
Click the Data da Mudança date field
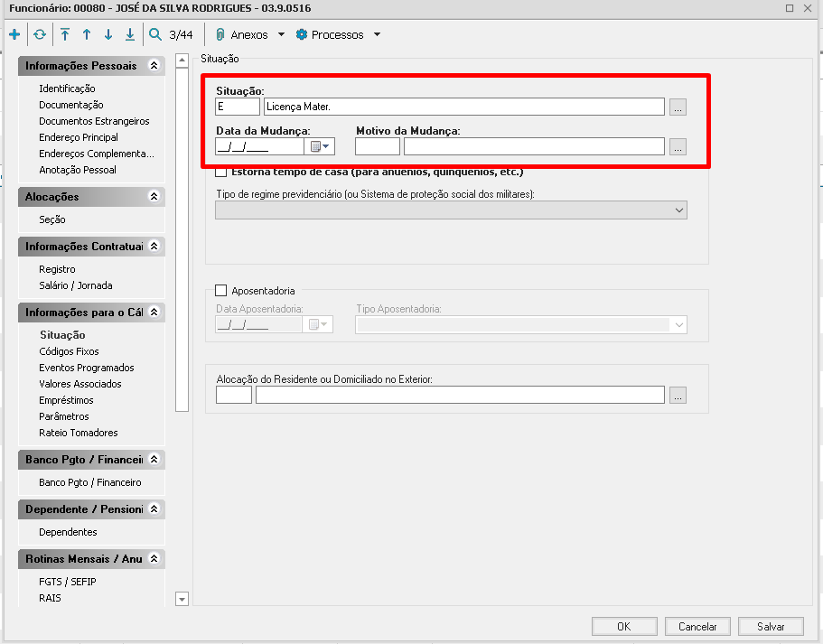coord(260,146)
